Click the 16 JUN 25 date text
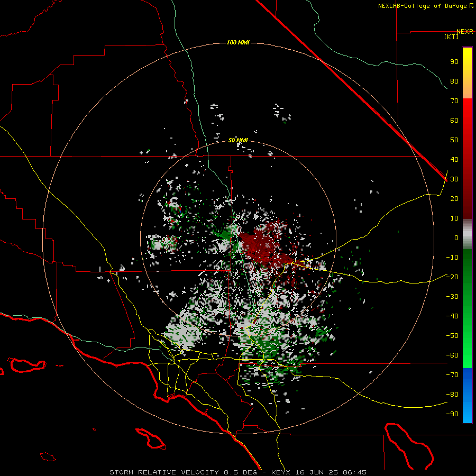Image resolution: width=476 pixels, height=476 pixels. pos(317,472)
